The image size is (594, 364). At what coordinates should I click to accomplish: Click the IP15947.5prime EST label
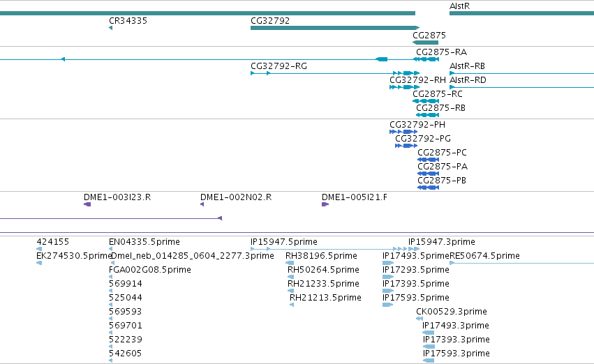(284, 242)
